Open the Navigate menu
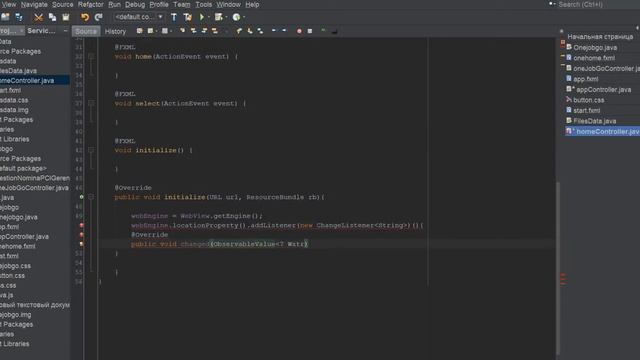Screen dimensions: 640x360 point(34,4)
